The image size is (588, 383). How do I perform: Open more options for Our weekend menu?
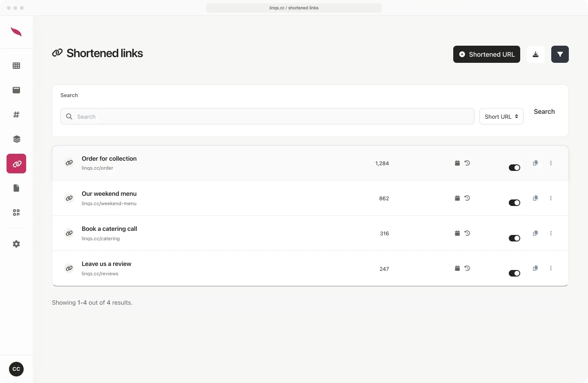click(551, 198)
